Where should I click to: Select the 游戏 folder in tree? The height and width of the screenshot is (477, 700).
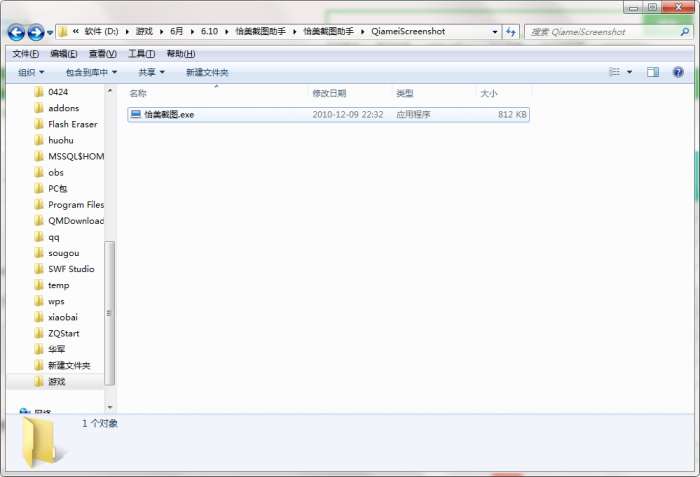(x=57, y=381)
